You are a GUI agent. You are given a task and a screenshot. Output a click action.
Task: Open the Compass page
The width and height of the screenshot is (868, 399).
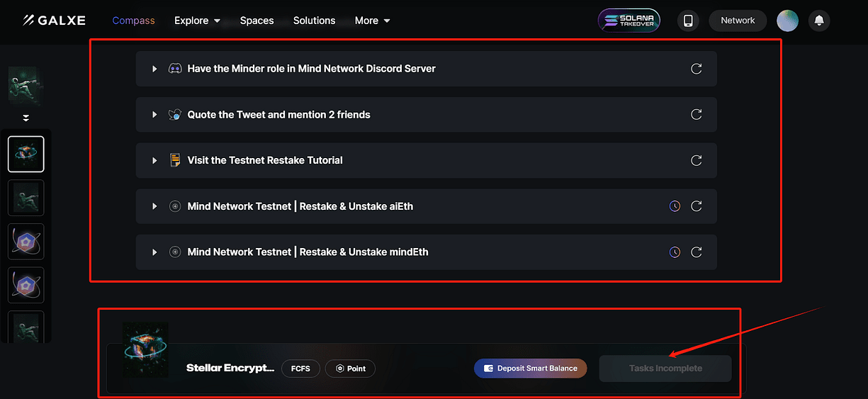tap(133, 21)
